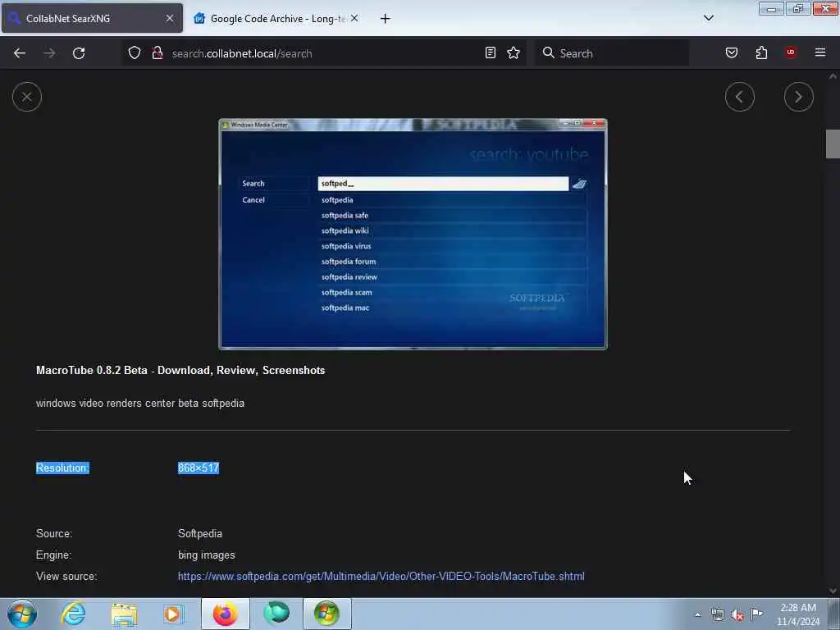Screen dimensions: 840x630
Task: Bookmark this page with star icon
Action: coord(514,53)
